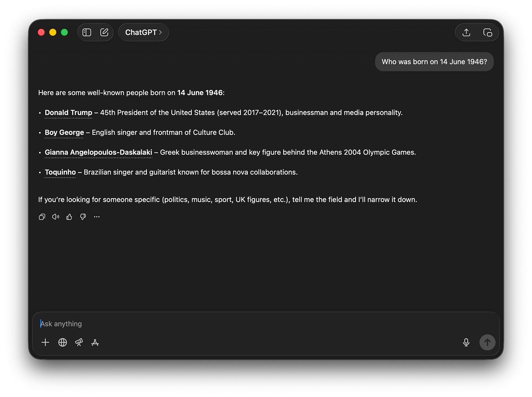Viewport: 532px width, 397px height.
Task: Click the send arrow button
Action: (487, 343)
